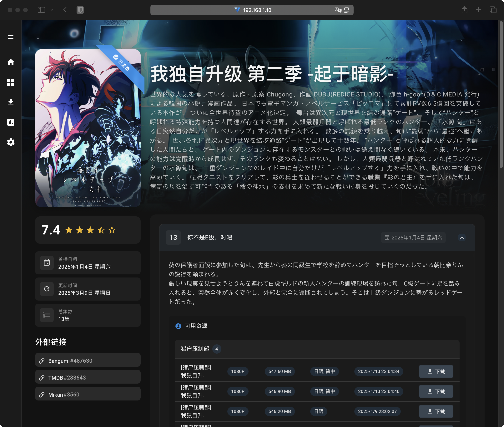Click the 546.20 MB size chip
Screen dimensions: 504x427
tap(280, 411)
